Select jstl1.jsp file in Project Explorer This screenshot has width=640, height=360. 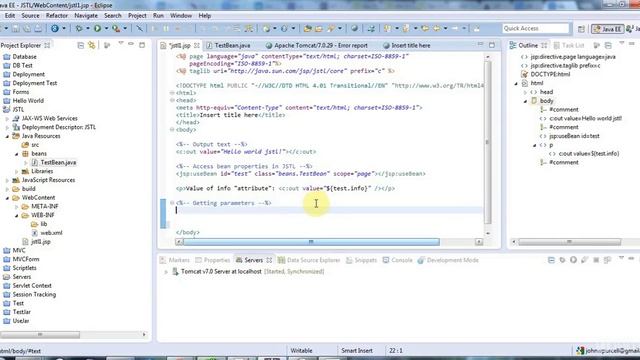click(x=41, y=242)
